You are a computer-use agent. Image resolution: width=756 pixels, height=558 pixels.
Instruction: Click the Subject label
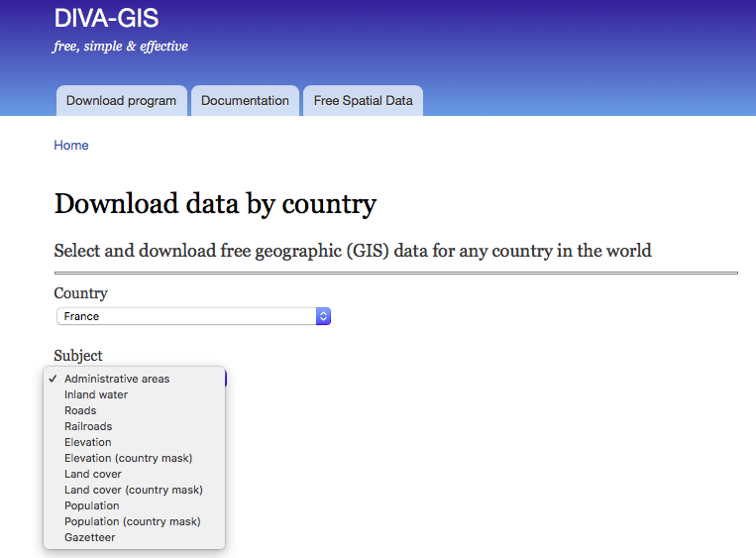[78, 356]
